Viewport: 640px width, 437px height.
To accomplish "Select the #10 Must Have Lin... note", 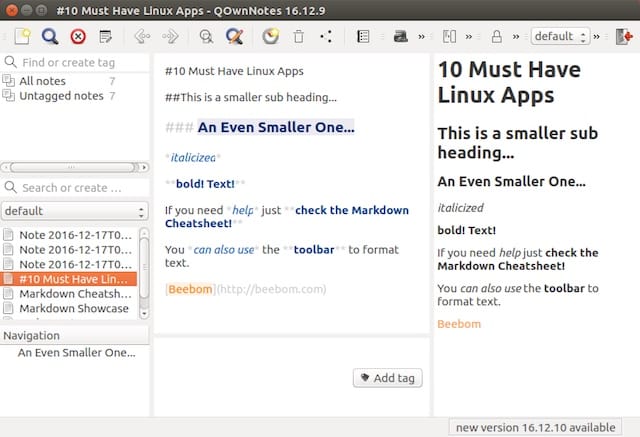I will [x=69, y=279].
